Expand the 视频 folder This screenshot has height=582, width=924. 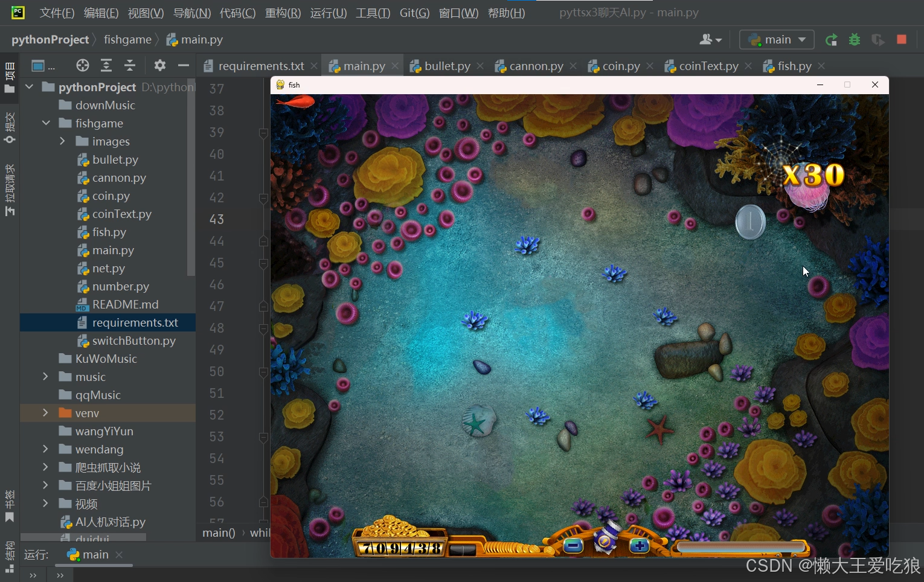[x=45, y=504]
